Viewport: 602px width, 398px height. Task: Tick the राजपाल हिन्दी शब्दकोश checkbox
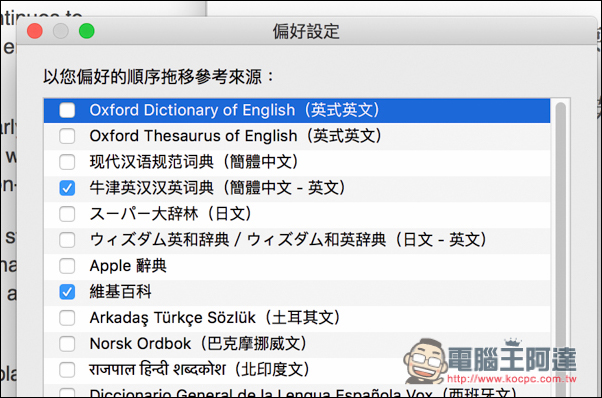(67, 370)
